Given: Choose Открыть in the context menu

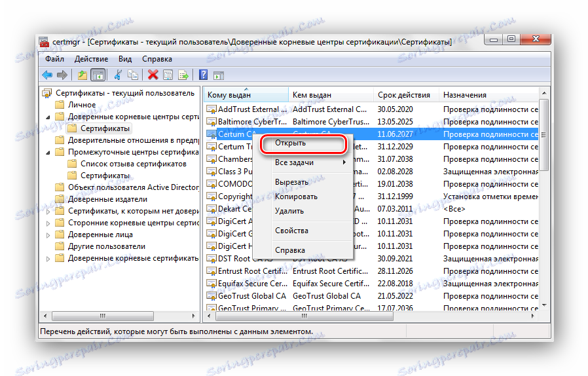Looking at the screenshot, I should [303, 143].
